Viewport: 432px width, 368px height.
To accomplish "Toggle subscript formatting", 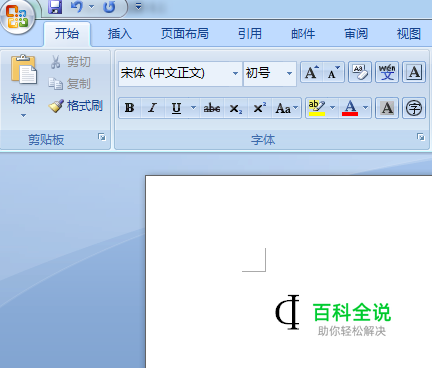I will (x=236, y=108).
